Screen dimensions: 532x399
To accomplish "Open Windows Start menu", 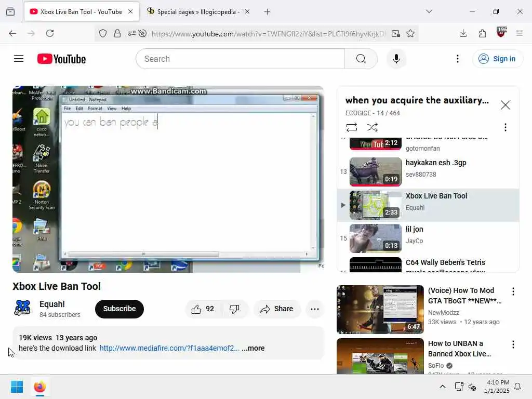I will coord(17,387).
